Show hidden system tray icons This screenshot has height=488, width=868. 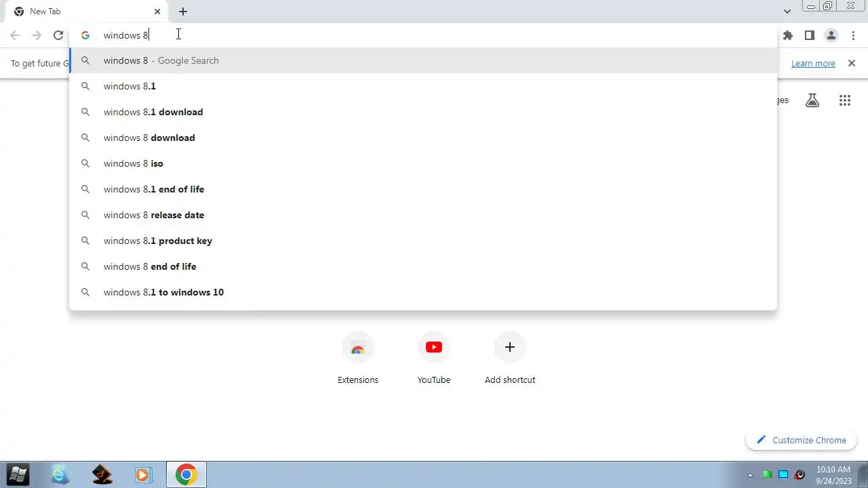tap(750, 475)
